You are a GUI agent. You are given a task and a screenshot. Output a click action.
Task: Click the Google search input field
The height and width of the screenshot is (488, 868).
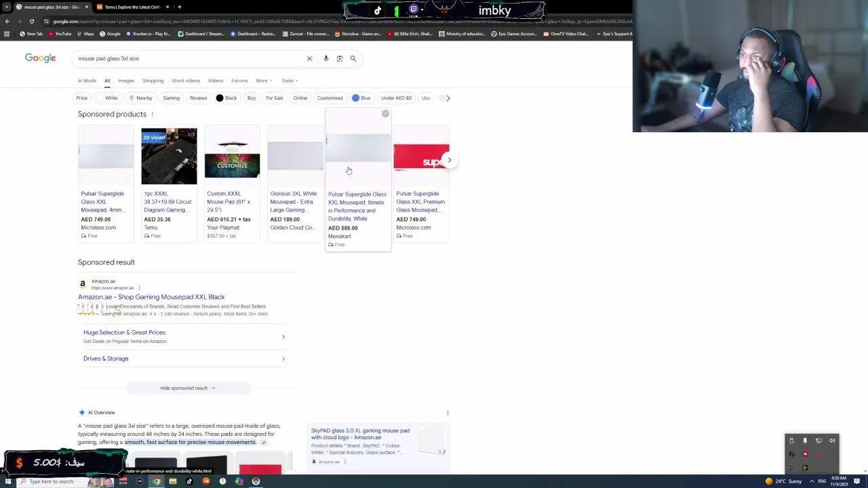190,58
